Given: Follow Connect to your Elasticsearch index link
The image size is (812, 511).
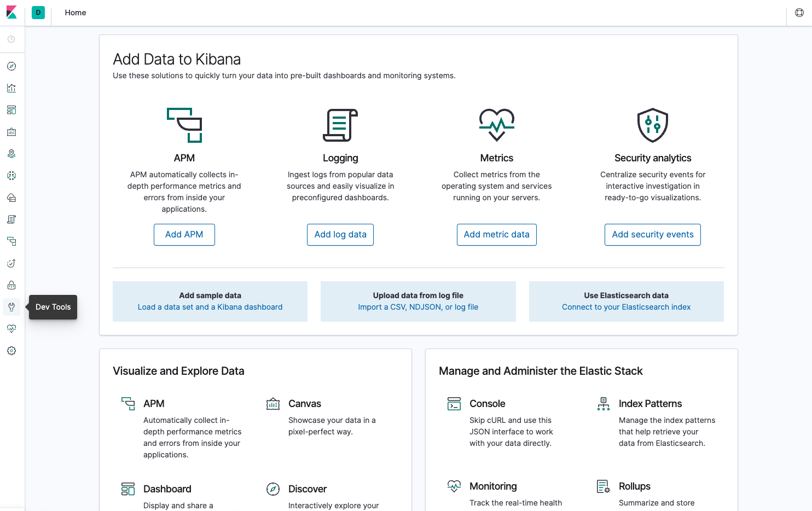Looking at the screenshot, I should (627, 307).
